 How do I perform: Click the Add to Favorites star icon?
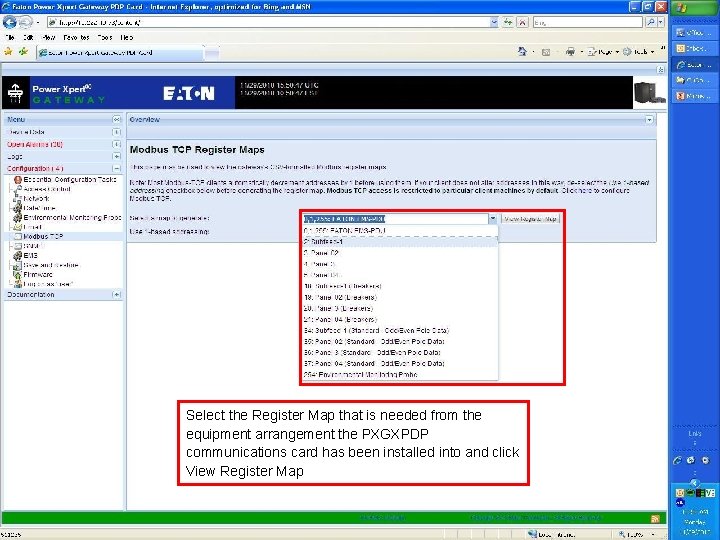click(x=23, y=52)
